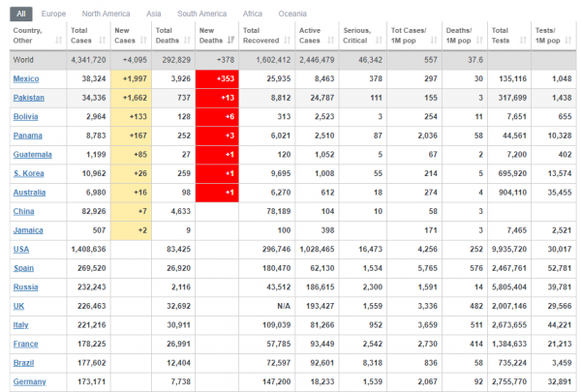The height and width of the screenshot is (392, 581).
Task: Sort by Active Cases column arrows
Action: 331,41
